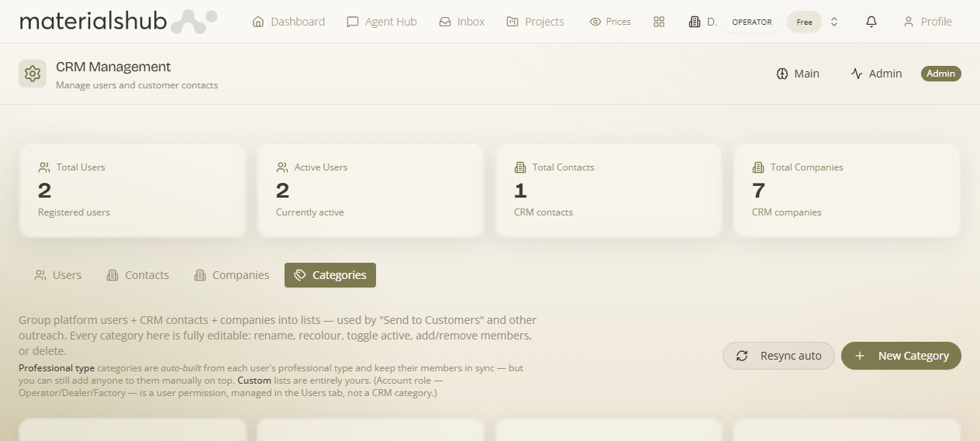Create a New Category

pyautogui.click(x=901, y=356)
